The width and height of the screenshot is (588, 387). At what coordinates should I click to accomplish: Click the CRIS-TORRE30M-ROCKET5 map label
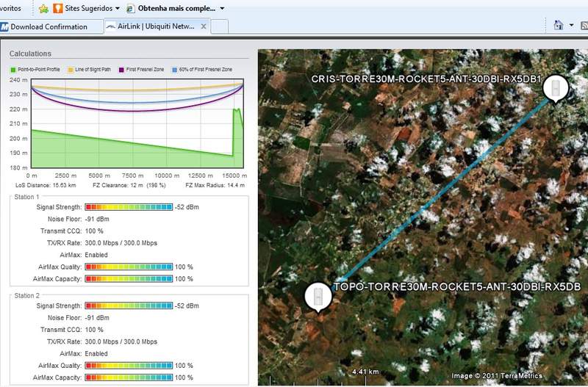pyautogui.click(x=426, y=79)
